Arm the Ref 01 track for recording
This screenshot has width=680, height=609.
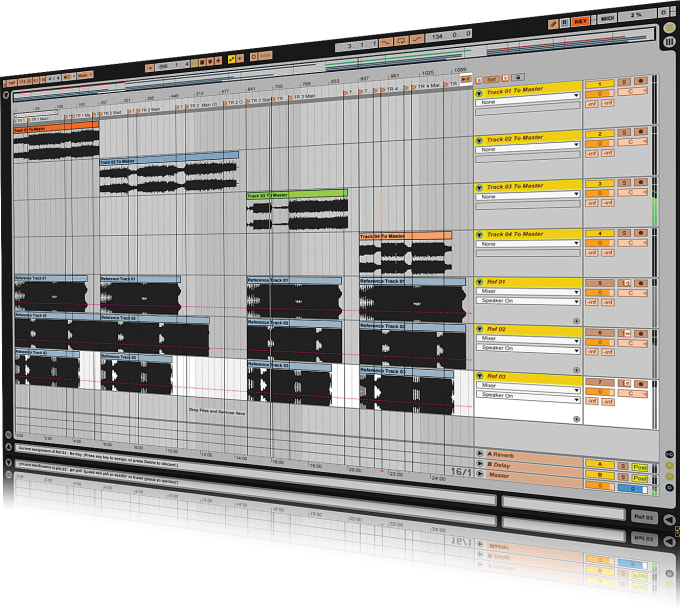641,283
